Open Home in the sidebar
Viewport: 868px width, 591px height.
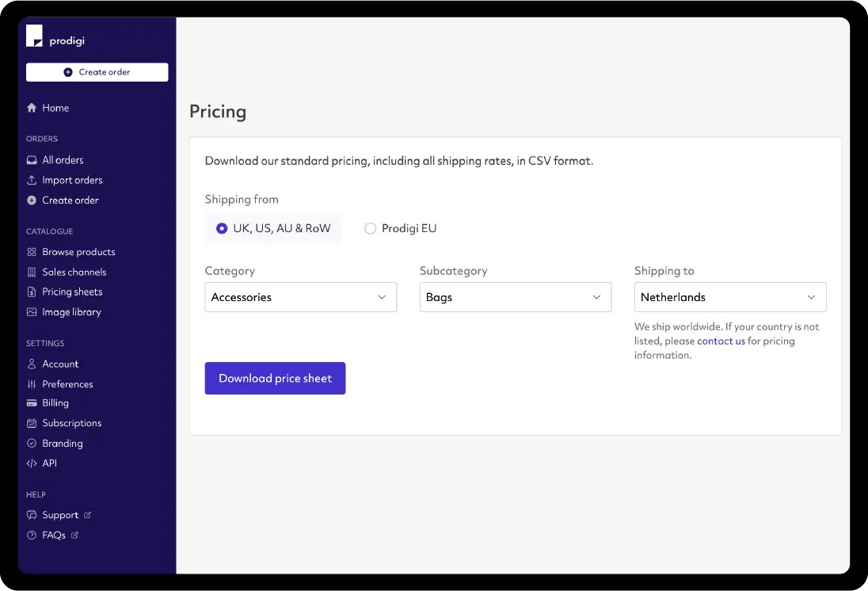click(x=48, y=108)
